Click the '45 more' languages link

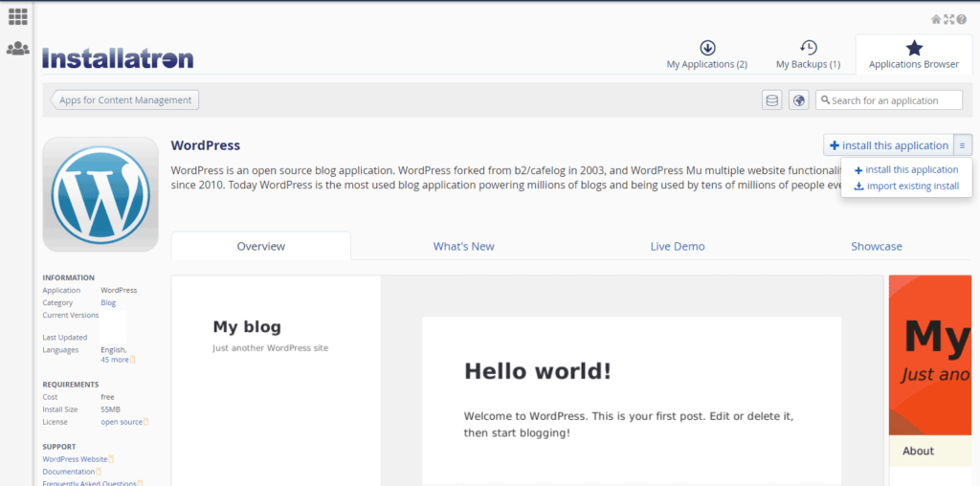(115, 360)
